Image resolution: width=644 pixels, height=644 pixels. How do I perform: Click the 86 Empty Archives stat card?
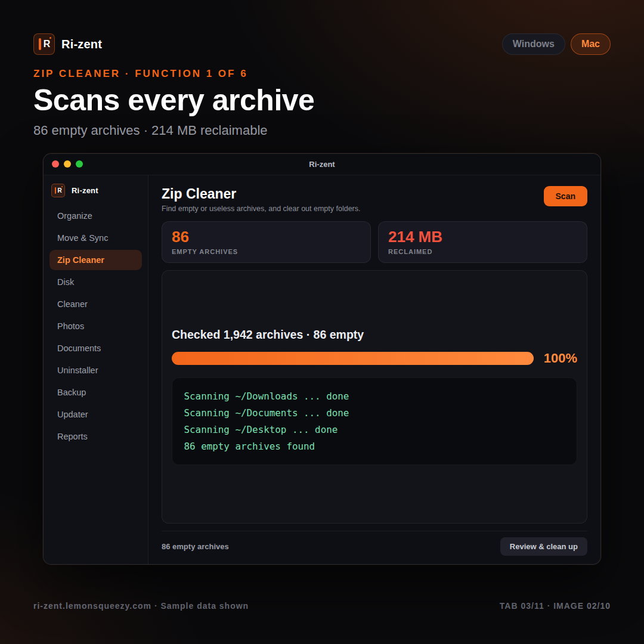coord(266,242)
